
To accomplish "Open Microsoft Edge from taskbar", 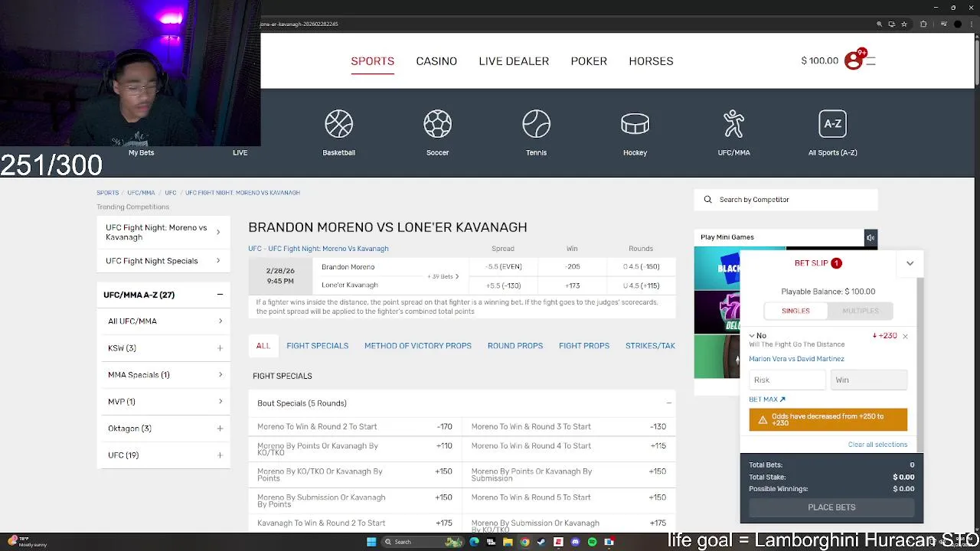I will tap(474, 542).
